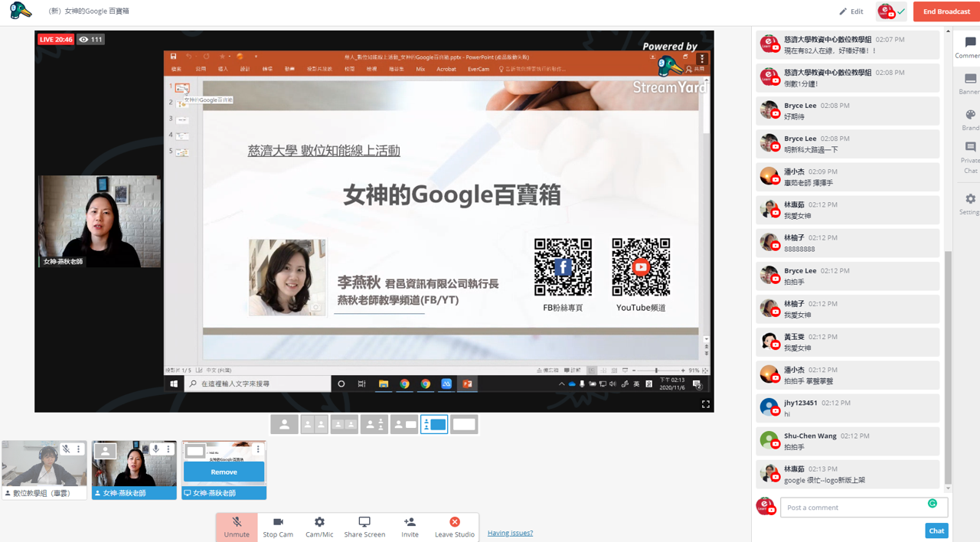Select the solo single-person layout
The image size is (980, 542).
(x=284, y=424)
